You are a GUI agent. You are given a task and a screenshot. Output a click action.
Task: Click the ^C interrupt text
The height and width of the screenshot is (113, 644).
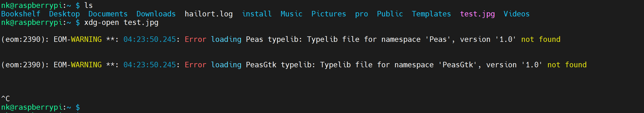tap(5, 98)
